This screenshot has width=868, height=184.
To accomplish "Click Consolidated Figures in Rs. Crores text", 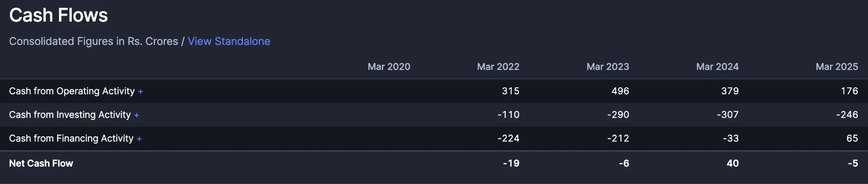I will point(94,41).
